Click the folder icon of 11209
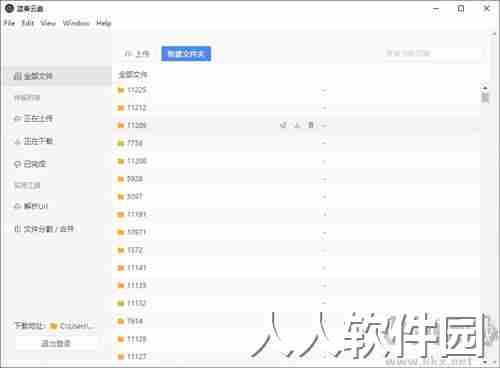This screenshot has height=368, width=500. coord(121,125)
